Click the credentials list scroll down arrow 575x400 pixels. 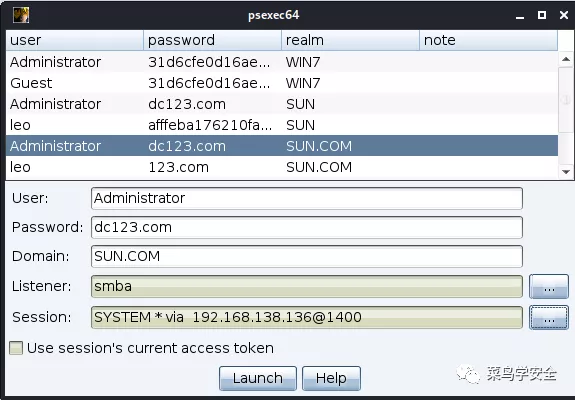[566, 172]
